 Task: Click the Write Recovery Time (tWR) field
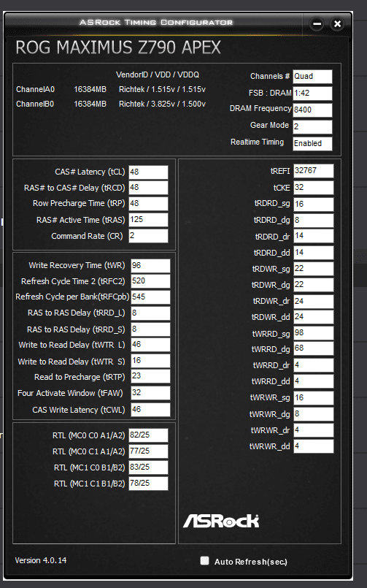(x=150, y=265)
